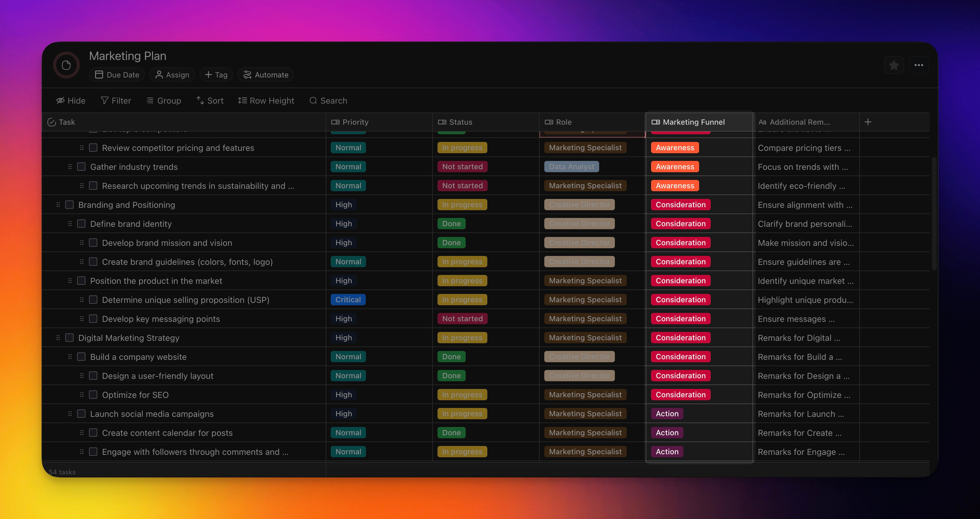Open Not started status of Develop key messaging
Screen dimensions: 980x519
pyautogui.click(x=462, y=319)
